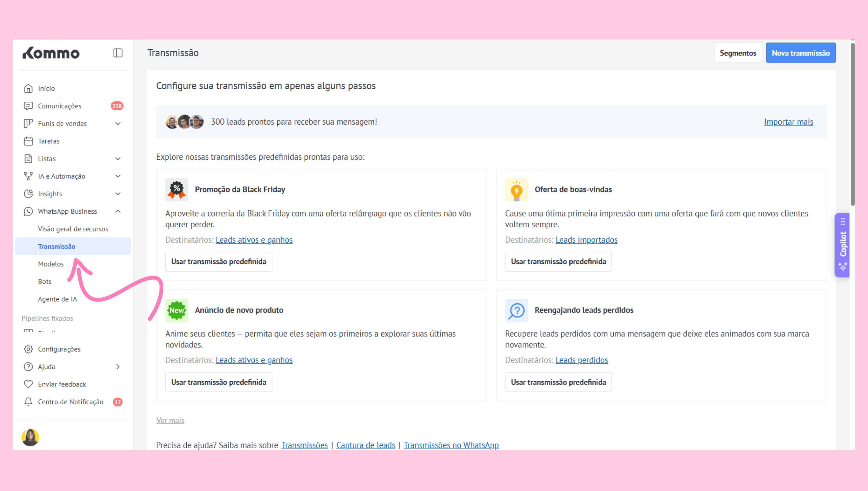Click the WhatsApp Business icon
This screenshot has width=868, height=491.
click(x=28, y=211)
